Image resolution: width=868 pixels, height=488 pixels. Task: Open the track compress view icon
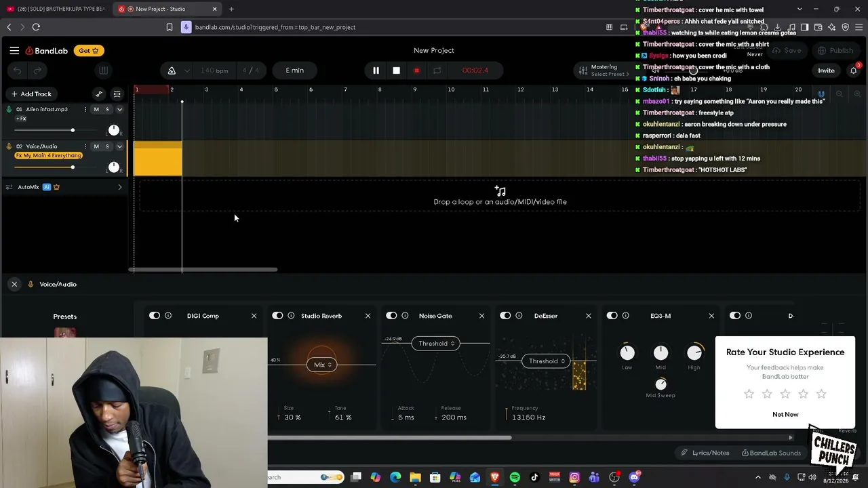(x=117, y=94)
